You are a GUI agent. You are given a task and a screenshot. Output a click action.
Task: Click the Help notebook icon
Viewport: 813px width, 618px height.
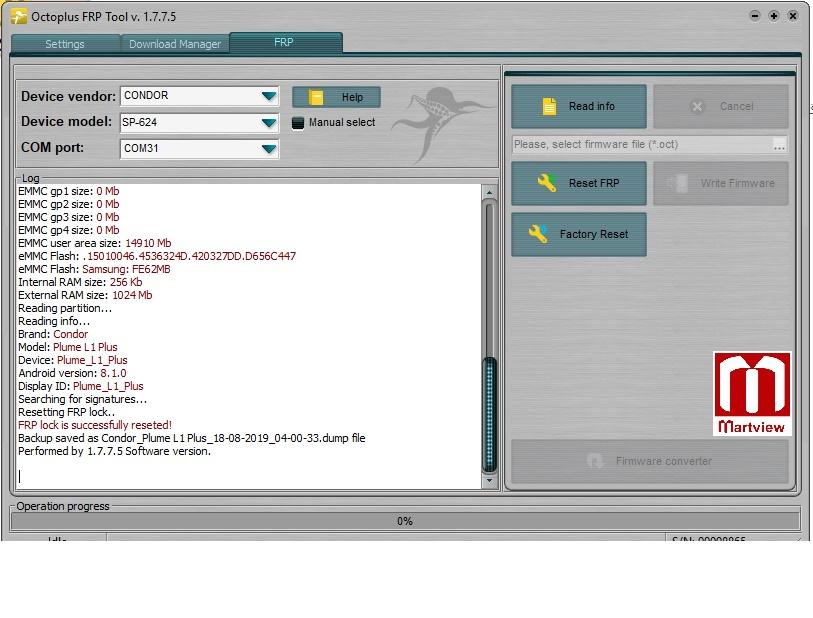pos(316,97)
